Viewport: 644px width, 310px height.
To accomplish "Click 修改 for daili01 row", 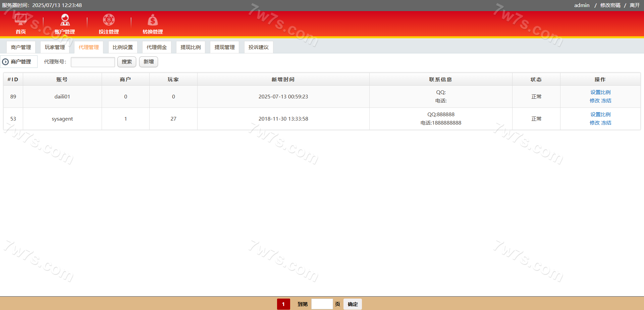I will point(594,101).
